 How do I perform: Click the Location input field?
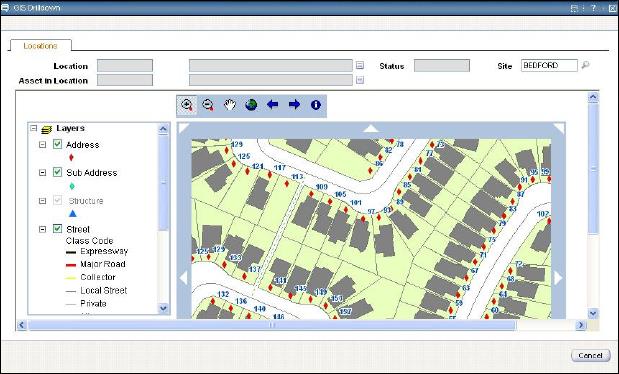pyautogui.click(x=125, y=66)
